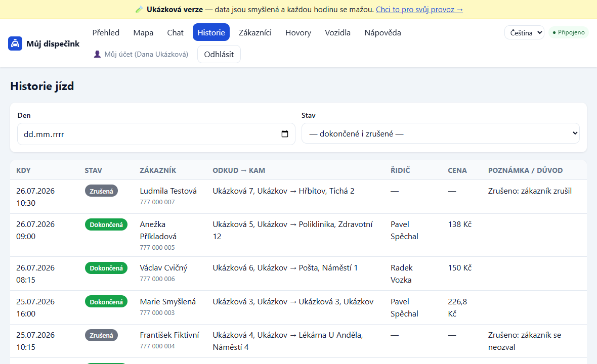Click the price 226,8 Kč

(457, 308)
